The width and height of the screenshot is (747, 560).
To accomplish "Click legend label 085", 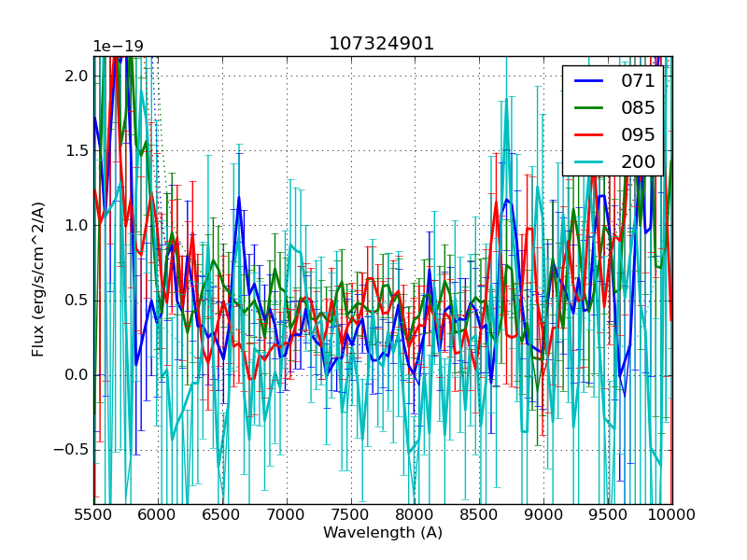I will click(x=639, y=107).
